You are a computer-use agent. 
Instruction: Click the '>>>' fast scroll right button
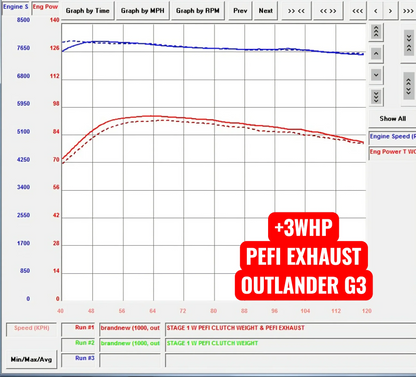point(408,11)
